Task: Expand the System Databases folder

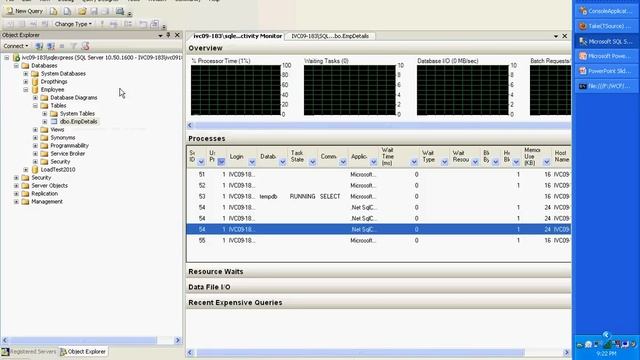Action: [26, 74]
